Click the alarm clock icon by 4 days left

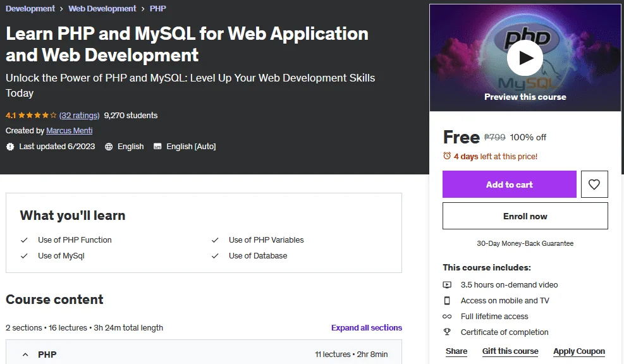pos(447,156)
